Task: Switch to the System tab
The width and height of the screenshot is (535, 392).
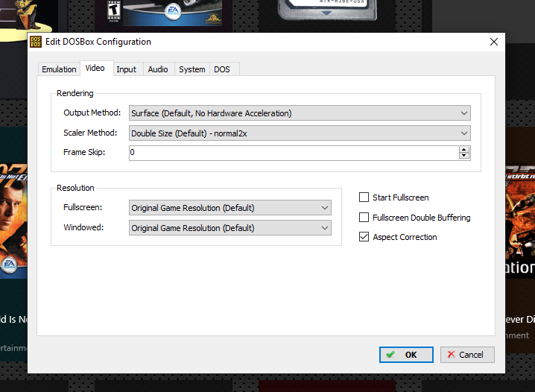Action: point(192,69)
